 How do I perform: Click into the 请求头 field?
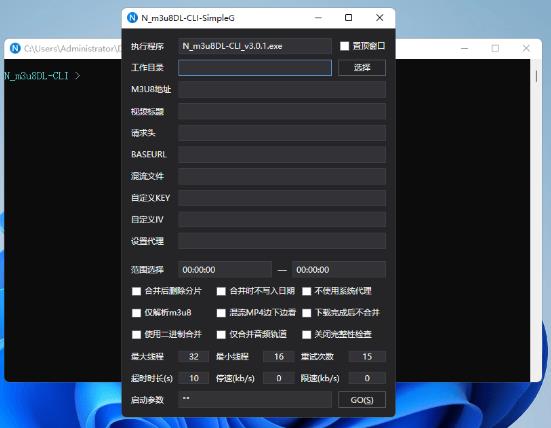(x=282, y=133)
